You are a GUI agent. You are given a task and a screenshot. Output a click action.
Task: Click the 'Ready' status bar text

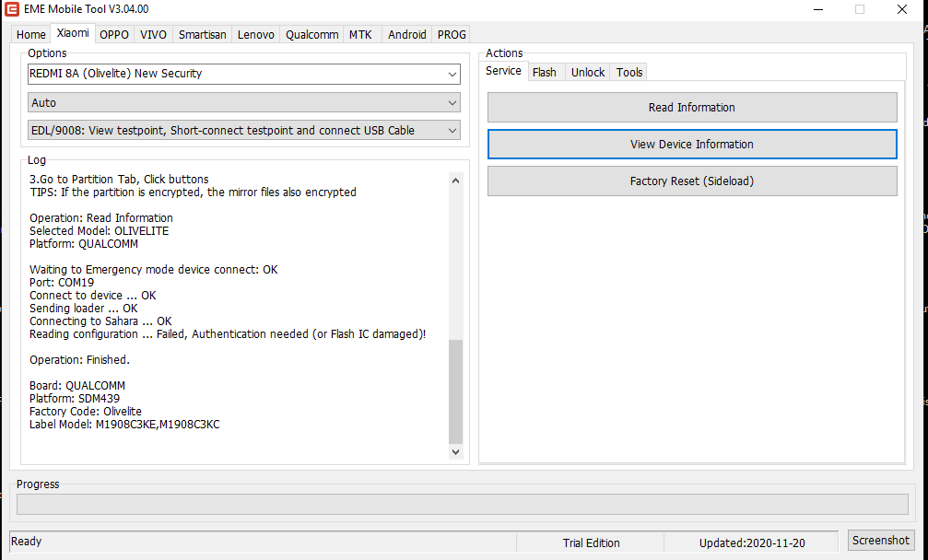[x=26, y=541]
